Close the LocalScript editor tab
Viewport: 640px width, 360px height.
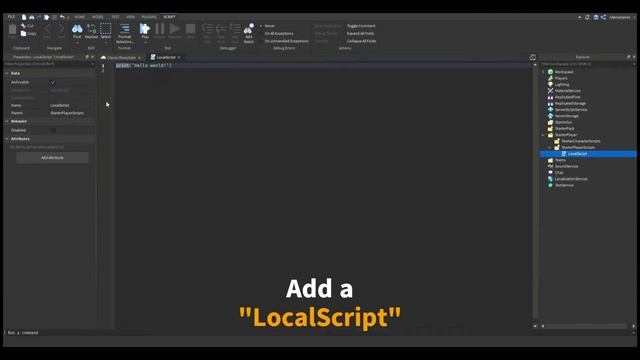pyautogui.click(x=179, y=58)
